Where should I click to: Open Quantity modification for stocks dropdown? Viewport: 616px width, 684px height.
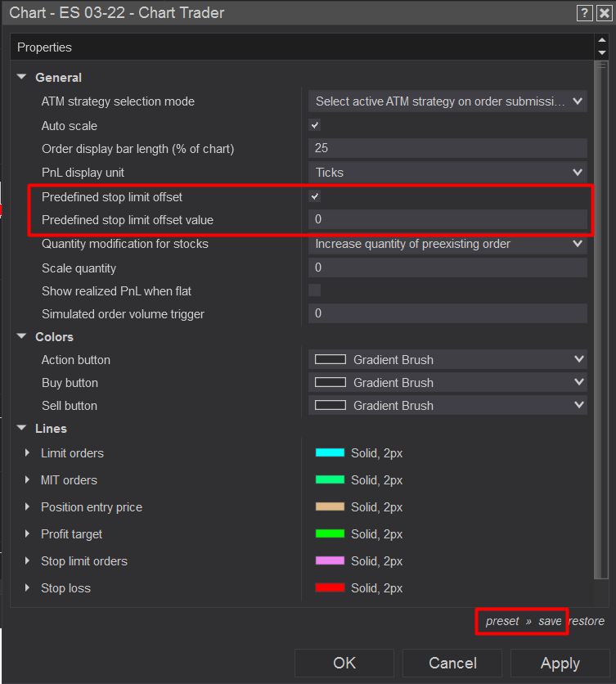coord(448,244)
